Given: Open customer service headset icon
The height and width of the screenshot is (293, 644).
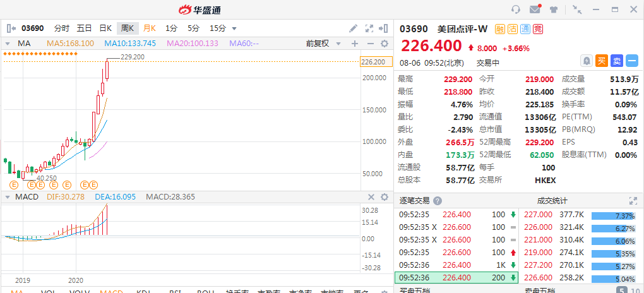Looking at the screenshot, I should (516, 9).
